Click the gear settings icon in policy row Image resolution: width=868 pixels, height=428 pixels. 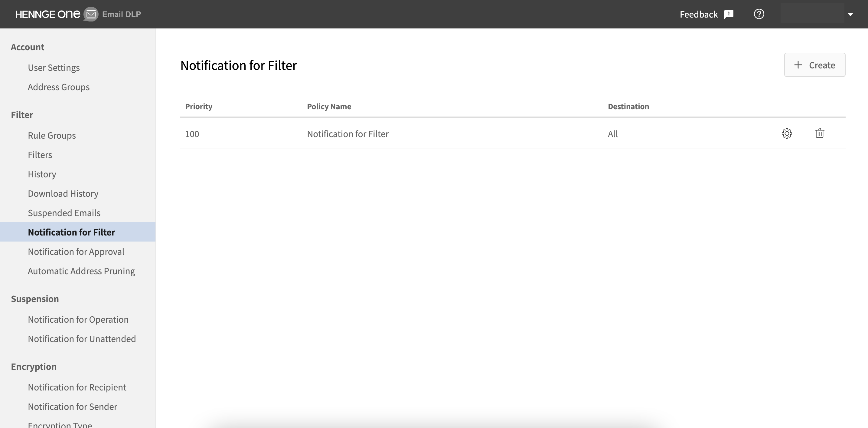(x=786, y=133)
